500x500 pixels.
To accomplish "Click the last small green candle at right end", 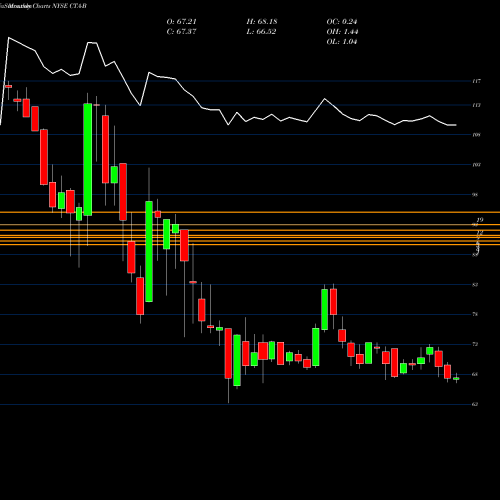I will pyautogui.click(x=456, y=378).
